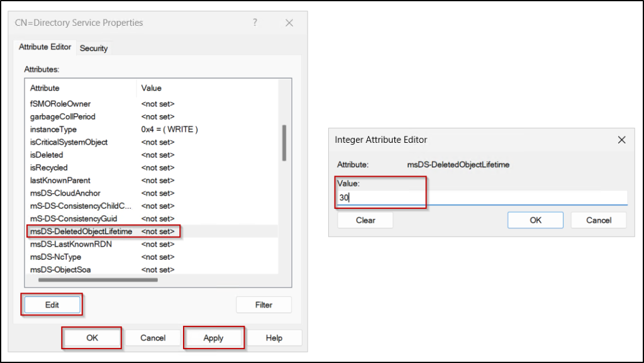This screenshot has width=644, height=363.
Task: Cancel the Directory Service Properties dialog
Action: [152, 338]
